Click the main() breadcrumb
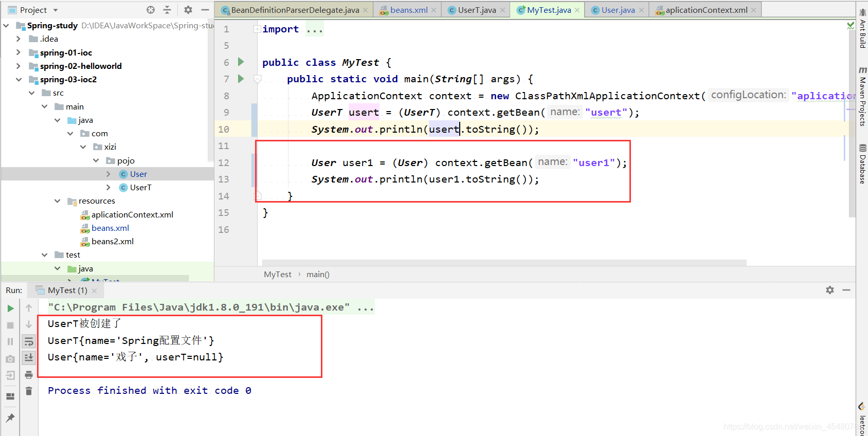 click(318, 275)
